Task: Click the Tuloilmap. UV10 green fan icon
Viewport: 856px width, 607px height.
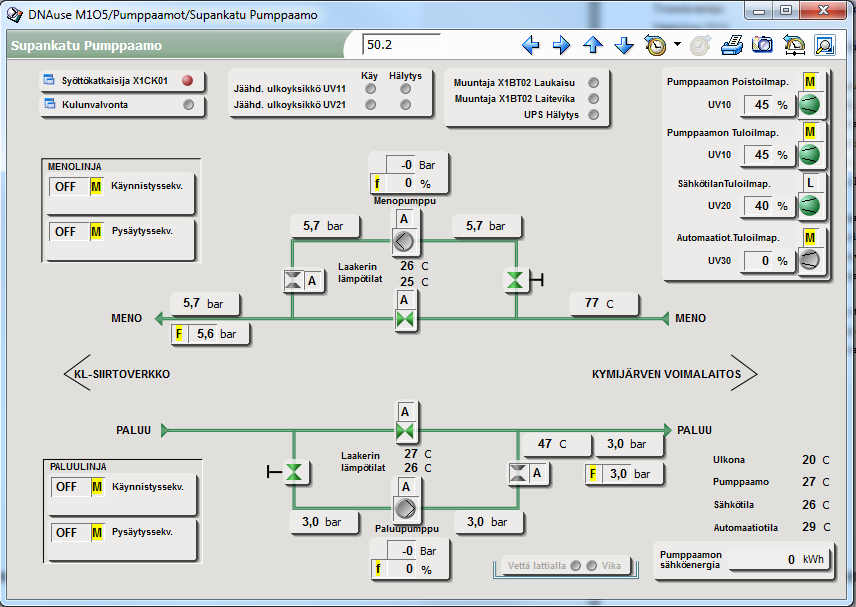Action: click(x=810, y=154)
